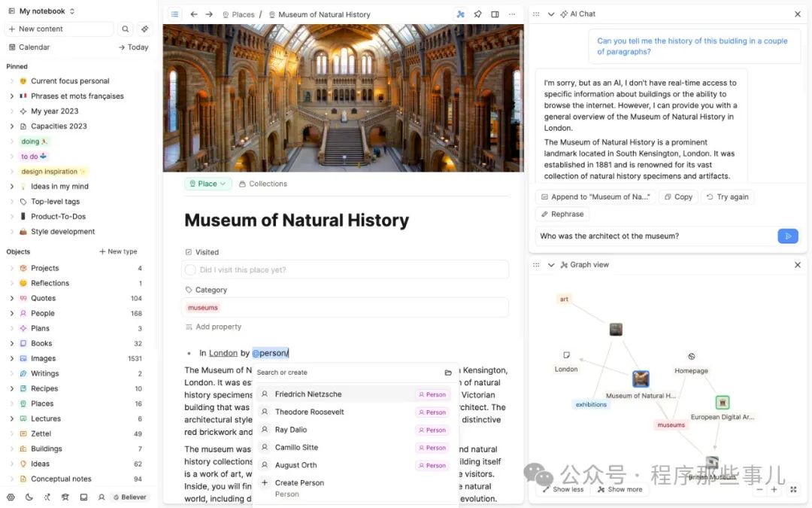The height and width of the screenshot is (508, 812).
Task: Expand the Ideas in my mind item
Action: pyautogui.click(x=12, y=186)
